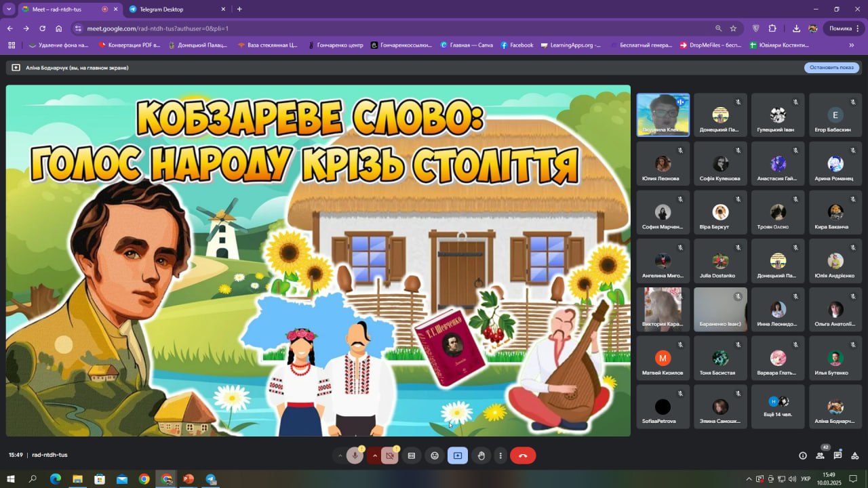
Task: Open the meeting chat panel
Action: click(x=838, y=455)
